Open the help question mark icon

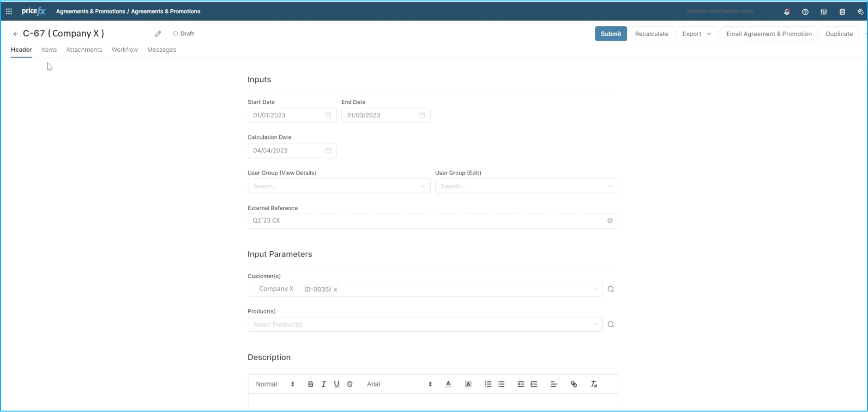coord(805,12)
